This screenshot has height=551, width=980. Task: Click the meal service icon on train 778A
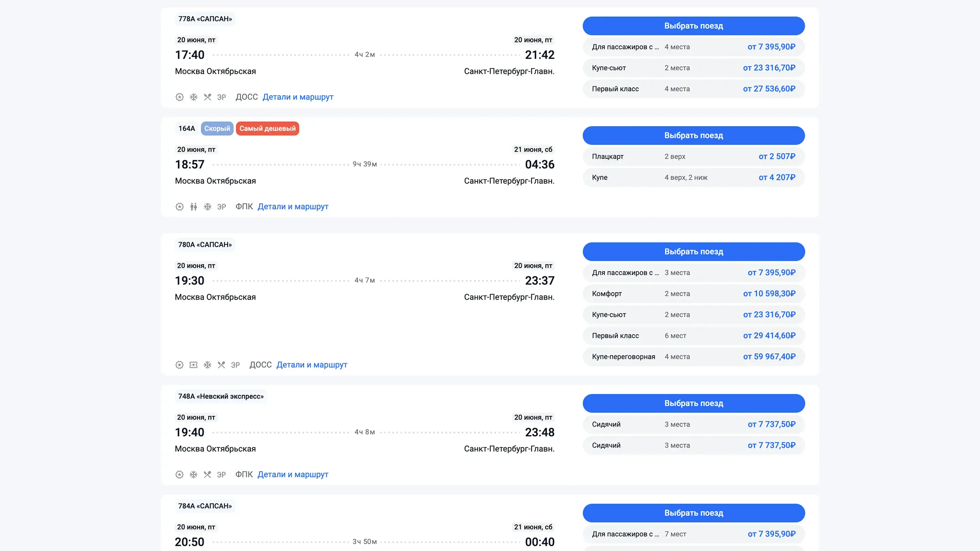207,97
